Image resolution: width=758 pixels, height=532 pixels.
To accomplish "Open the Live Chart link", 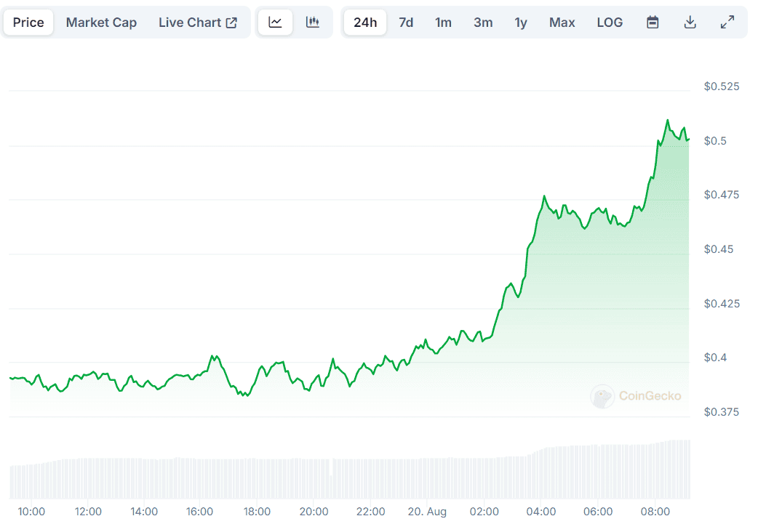I will (x=197, y=23).
